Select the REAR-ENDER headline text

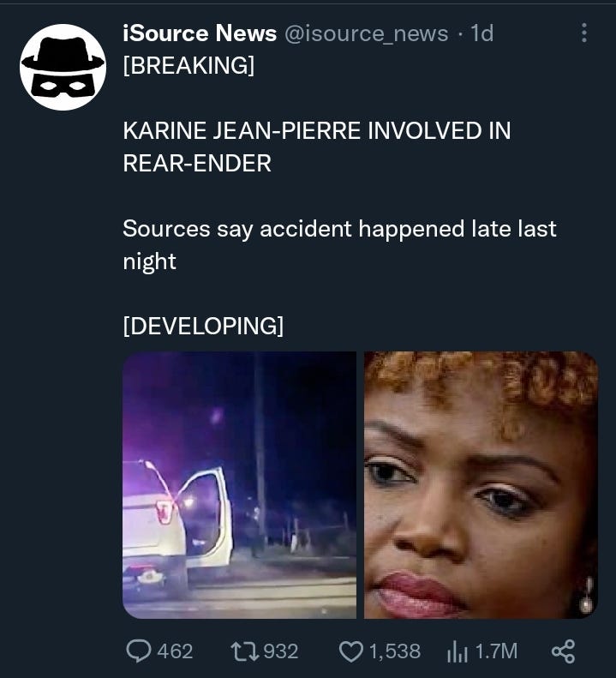point(197,163)
